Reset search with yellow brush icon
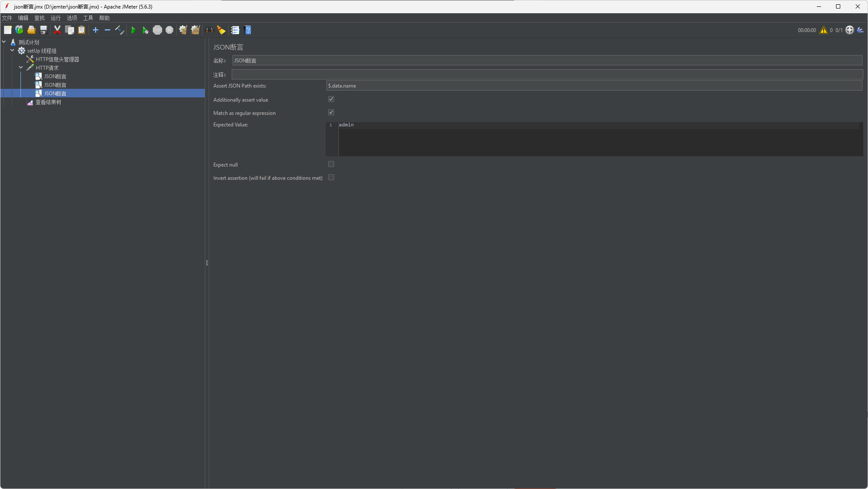 point(221,30)
